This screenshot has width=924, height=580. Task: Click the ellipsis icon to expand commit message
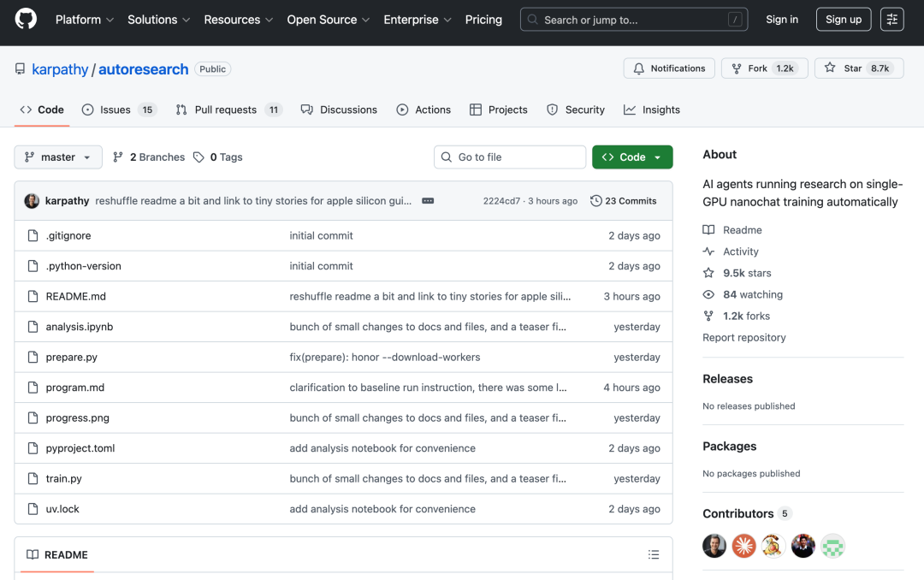[x=428, y=201]
